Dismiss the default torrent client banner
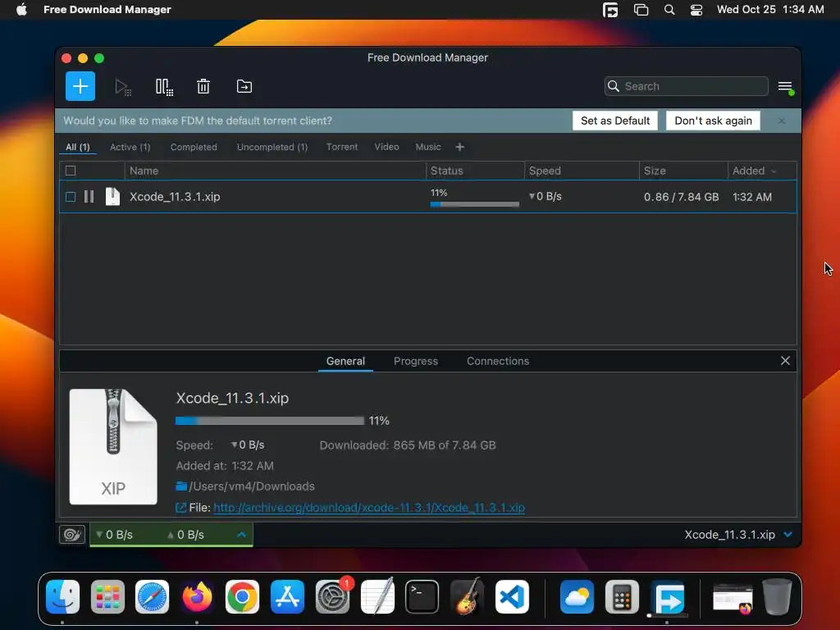The image size is (840, 630). coord(782,121)
